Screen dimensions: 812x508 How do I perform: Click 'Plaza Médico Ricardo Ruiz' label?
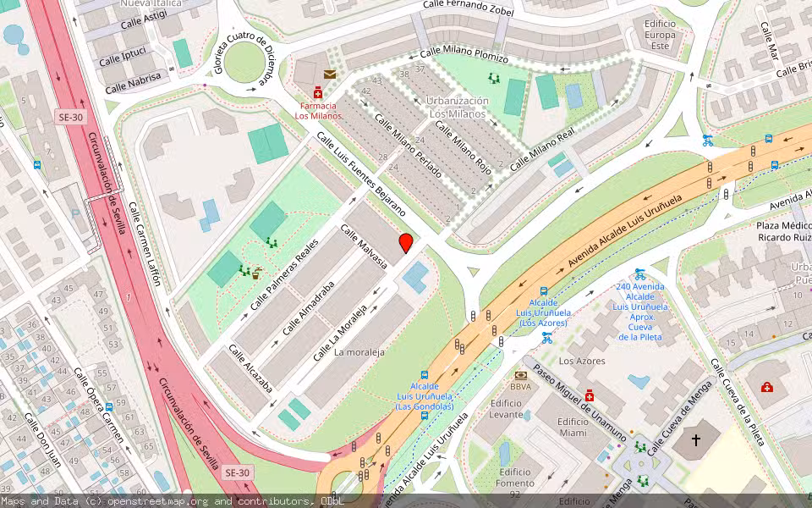[x=784, y=231]
